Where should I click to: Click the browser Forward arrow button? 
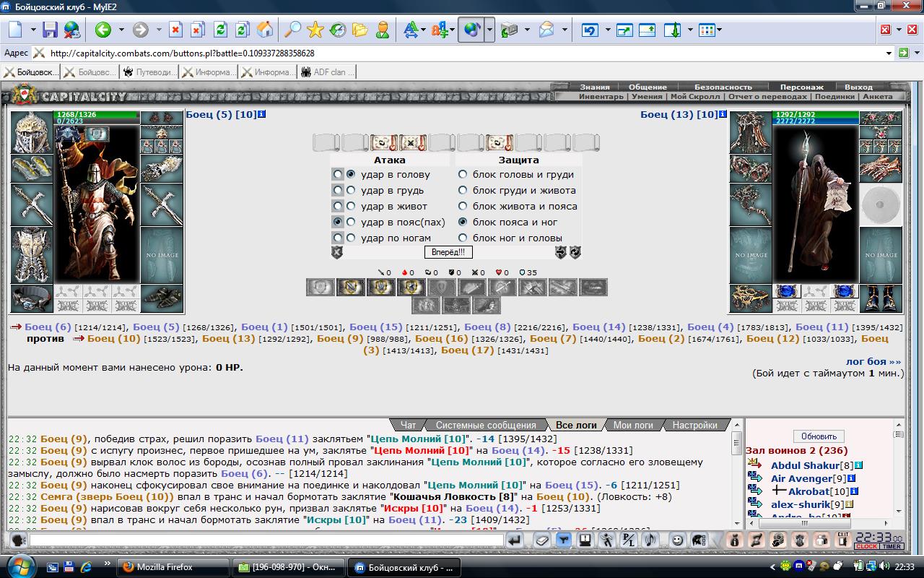tap(141, 30)
